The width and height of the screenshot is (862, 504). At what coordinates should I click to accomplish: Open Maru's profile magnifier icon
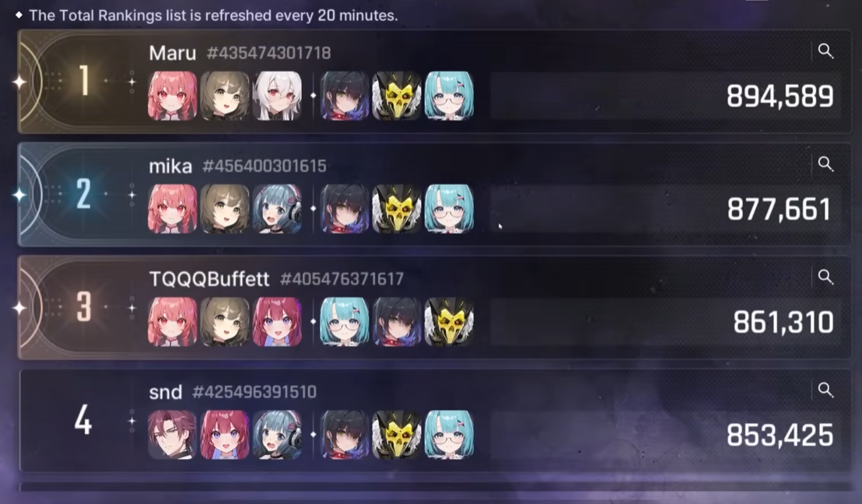[825, 51]
